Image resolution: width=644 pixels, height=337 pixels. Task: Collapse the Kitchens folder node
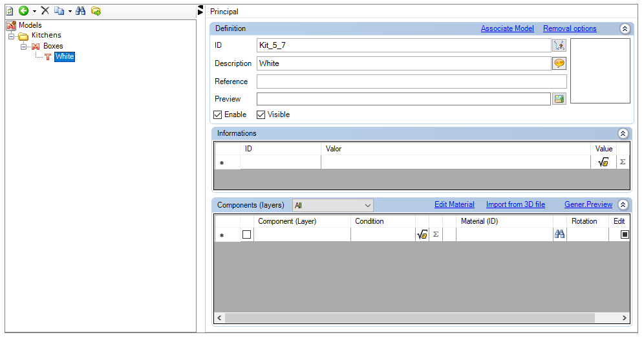(12, 36)
